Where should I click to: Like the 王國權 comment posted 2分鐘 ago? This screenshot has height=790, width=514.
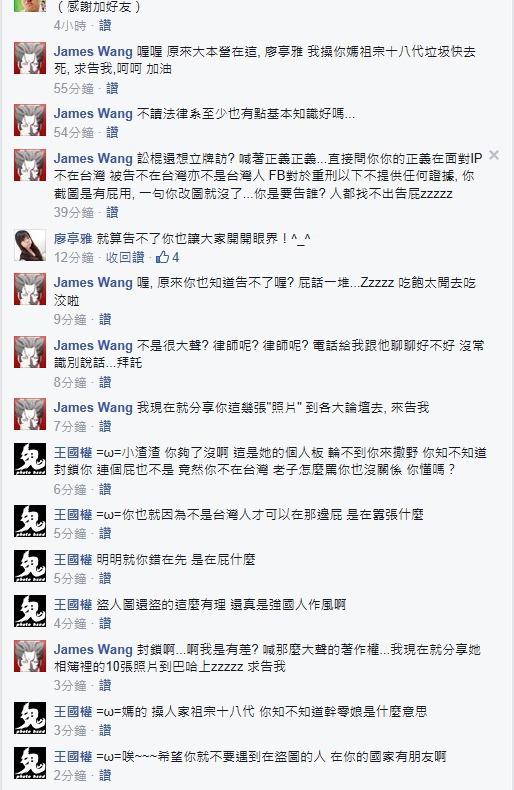coord(105,775)
